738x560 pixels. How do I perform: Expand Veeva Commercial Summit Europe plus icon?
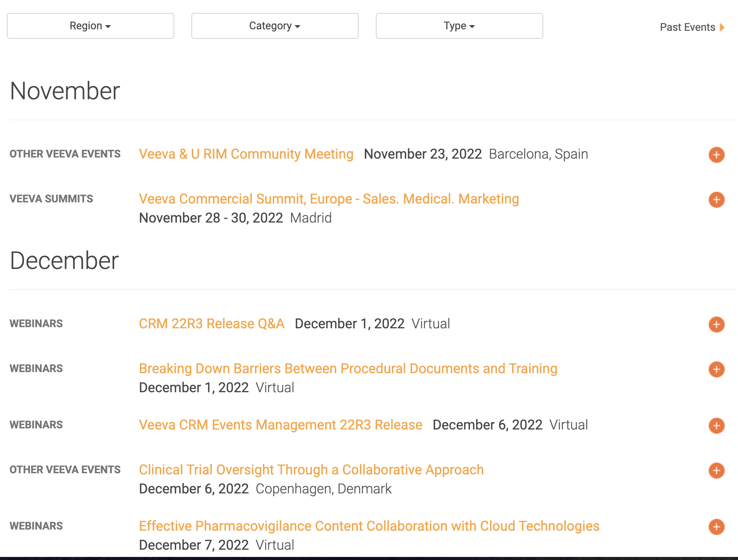(716, 200)
